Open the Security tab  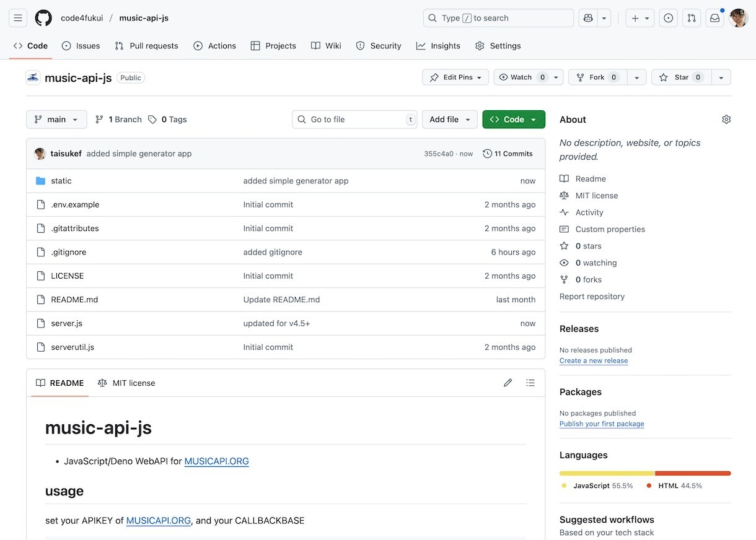coord(379,46)
